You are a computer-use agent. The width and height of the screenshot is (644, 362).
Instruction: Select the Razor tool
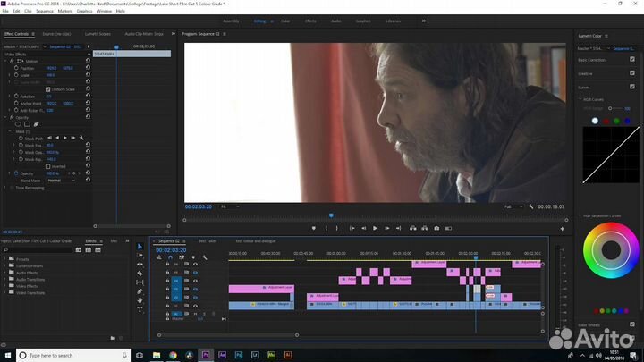click(140, 274)
